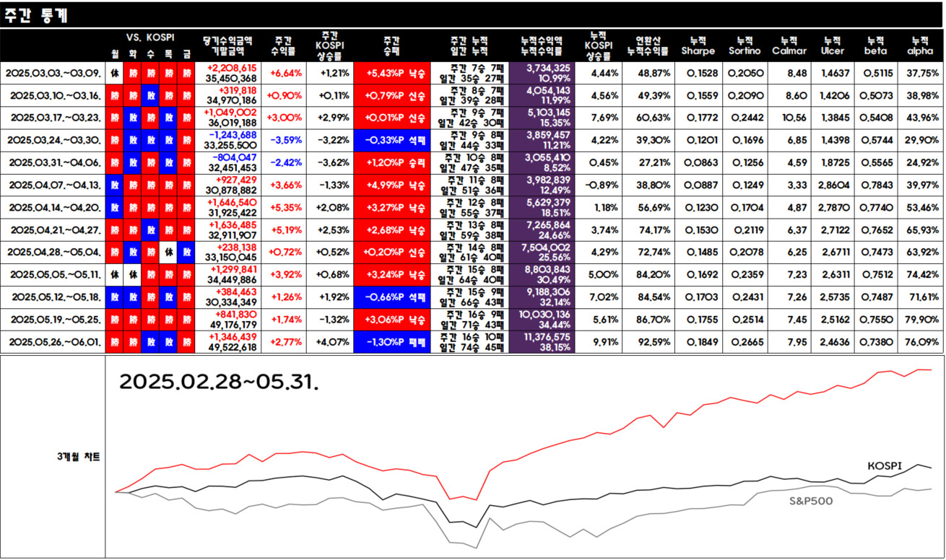Click the blue weekly return '-3.59%'
The height and width of the screenshot is (560, 946).
285,140
